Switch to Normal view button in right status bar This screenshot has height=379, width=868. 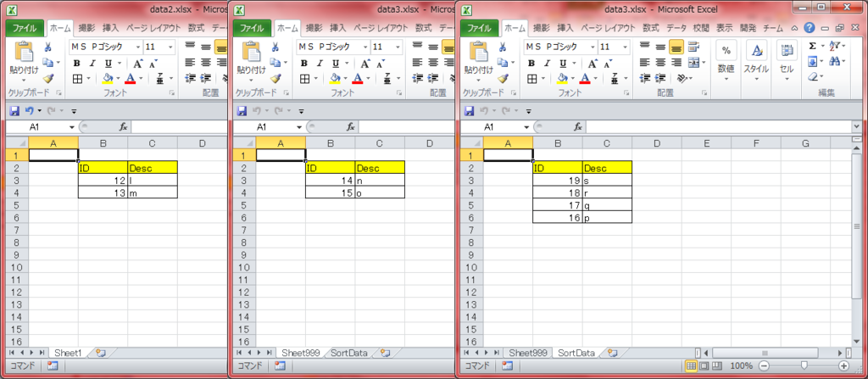(x=692, y=365)
